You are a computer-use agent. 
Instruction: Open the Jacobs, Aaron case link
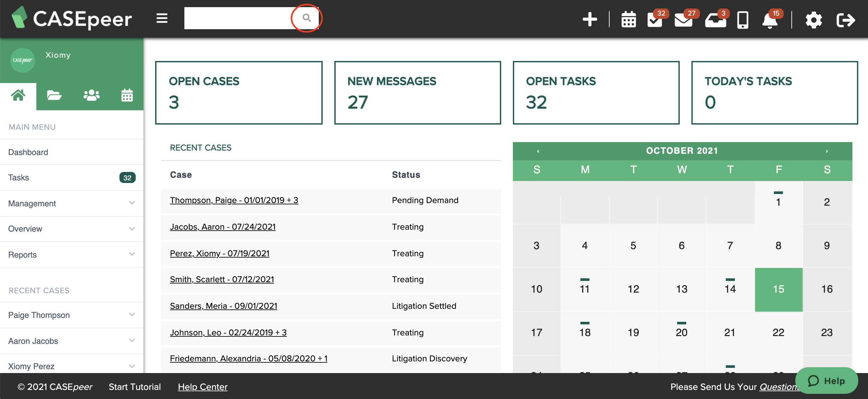point(222,227)
